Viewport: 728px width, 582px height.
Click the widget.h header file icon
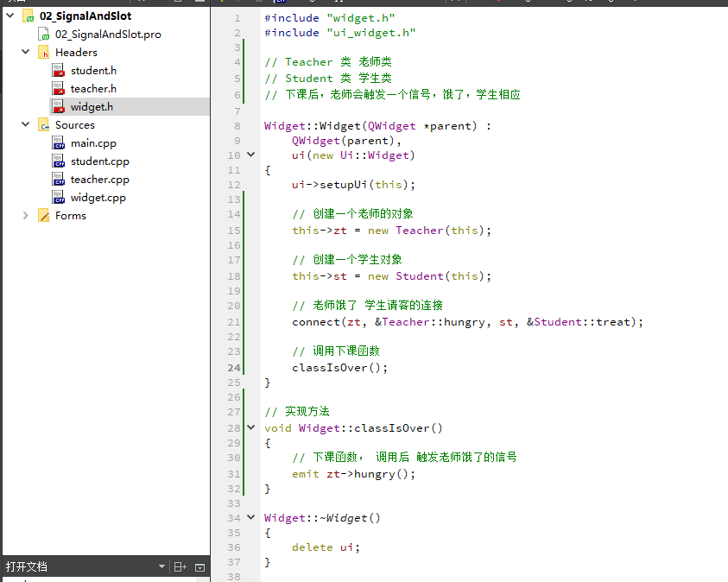59,107
